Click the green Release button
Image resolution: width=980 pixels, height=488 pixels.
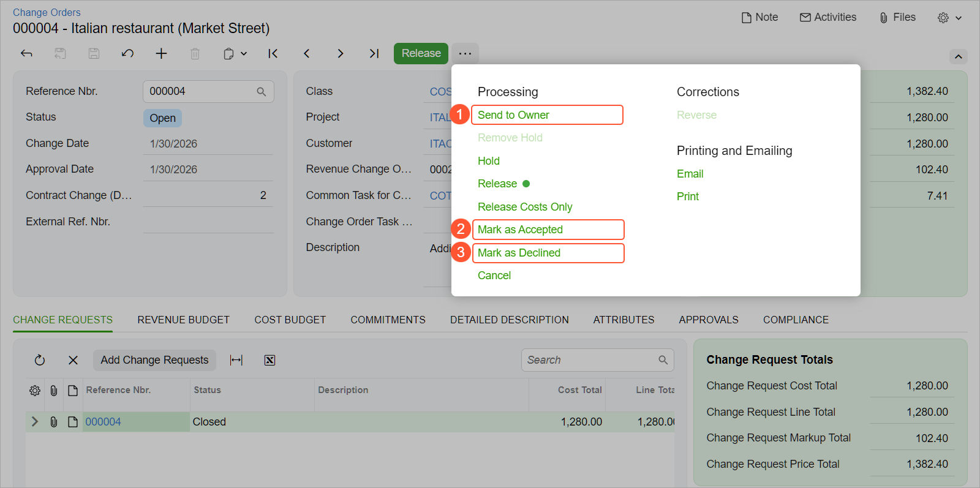tap(421, 53)
